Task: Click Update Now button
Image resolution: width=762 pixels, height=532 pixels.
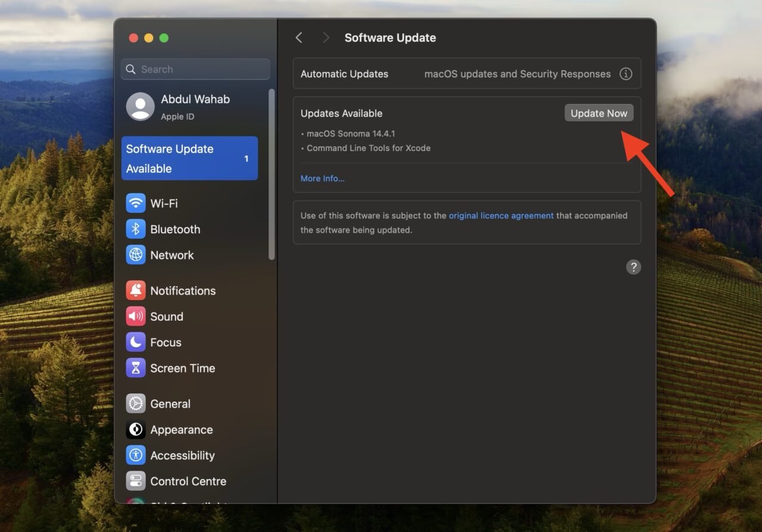Action: point(599,113)
